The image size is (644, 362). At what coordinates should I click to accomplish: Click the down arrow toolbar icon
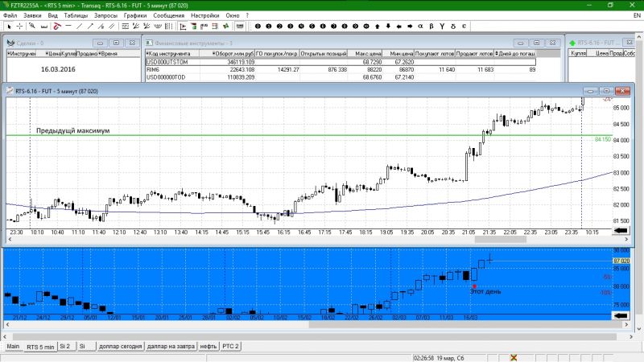point(388,27)
